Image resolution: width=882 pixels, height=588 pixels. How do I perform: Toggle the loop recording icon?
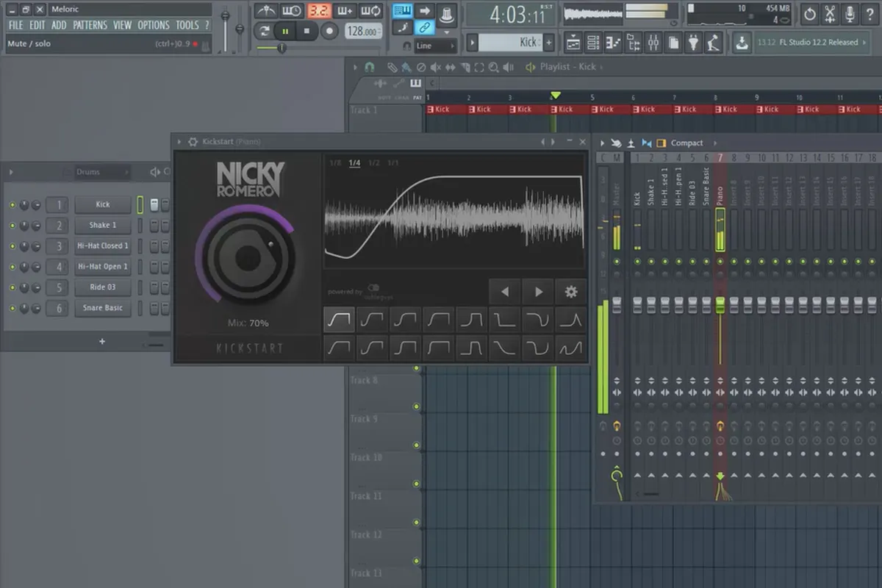pos(371,11)
